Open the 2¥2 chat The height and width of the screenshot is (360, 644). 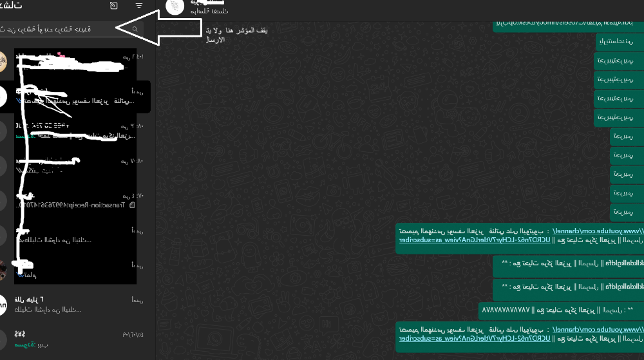pyautogui.click(x=75, y=339)
